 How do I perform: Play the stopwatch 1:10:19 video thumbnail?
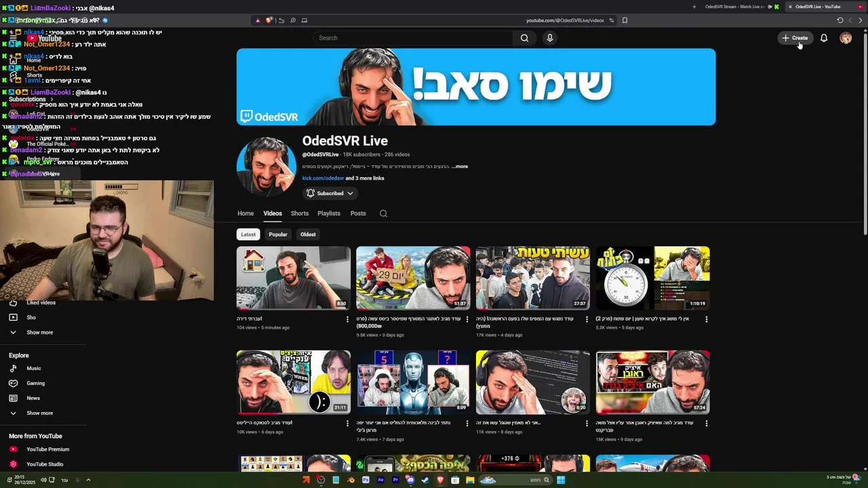click(x=653, y=278)
